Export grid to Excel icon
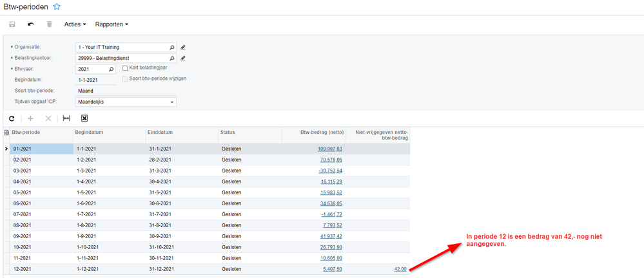This screenshot has height=278, width=644. tap(84, 118)
